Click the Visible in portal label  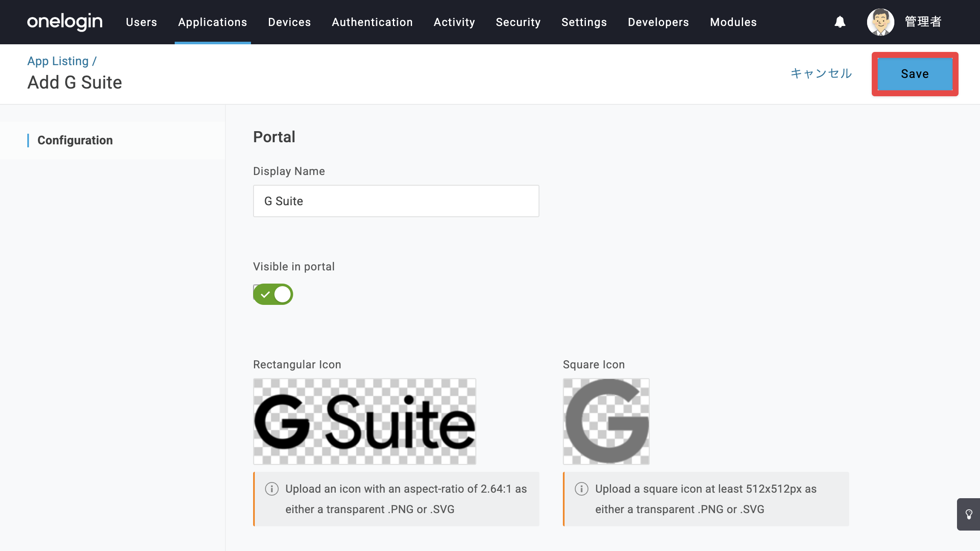pyautogui.click(x=294, y=267)
